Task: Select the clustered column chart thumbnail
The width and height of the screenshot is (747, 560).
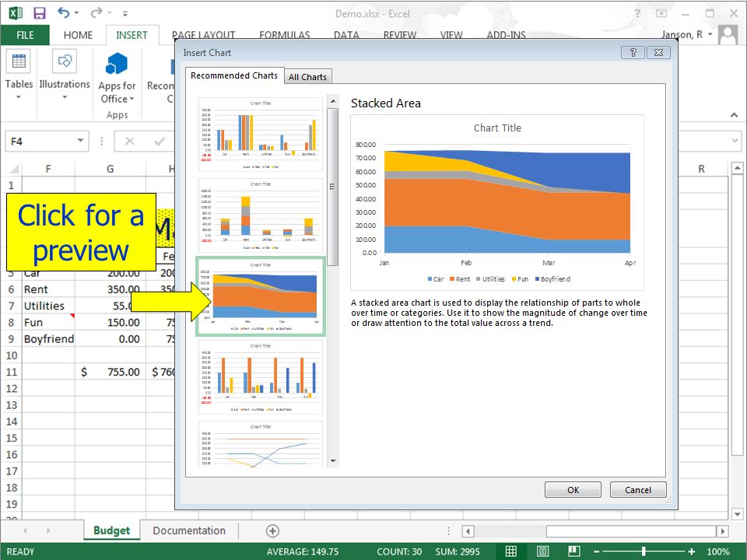Action: pos(261,135)
